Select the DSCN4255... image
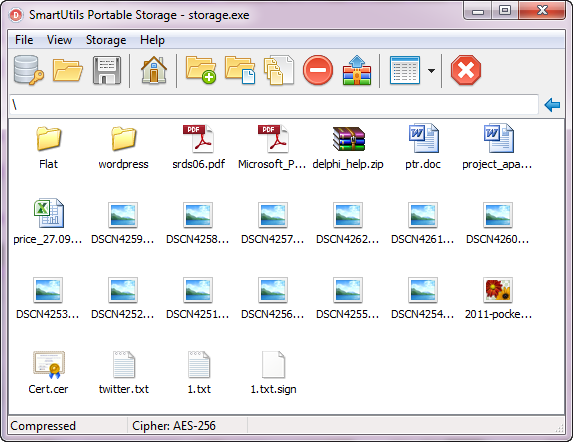 348,297
